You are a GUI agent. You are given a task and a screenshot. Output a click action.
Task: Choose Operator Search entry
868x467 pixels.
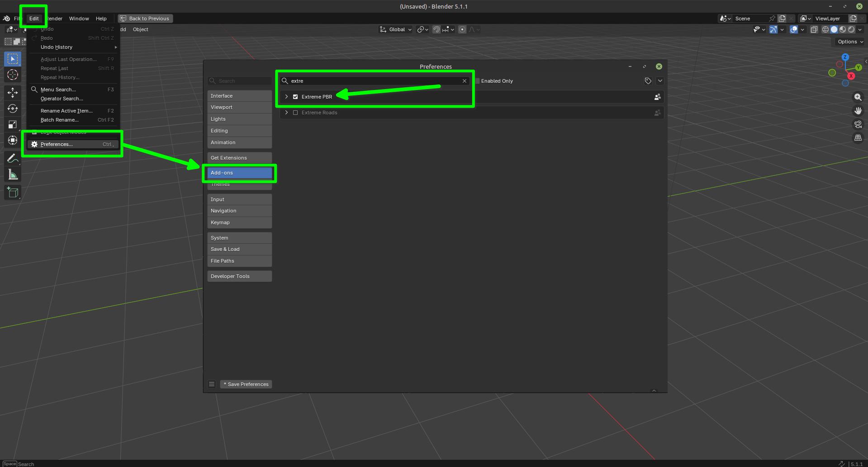[x=73, y=99]
